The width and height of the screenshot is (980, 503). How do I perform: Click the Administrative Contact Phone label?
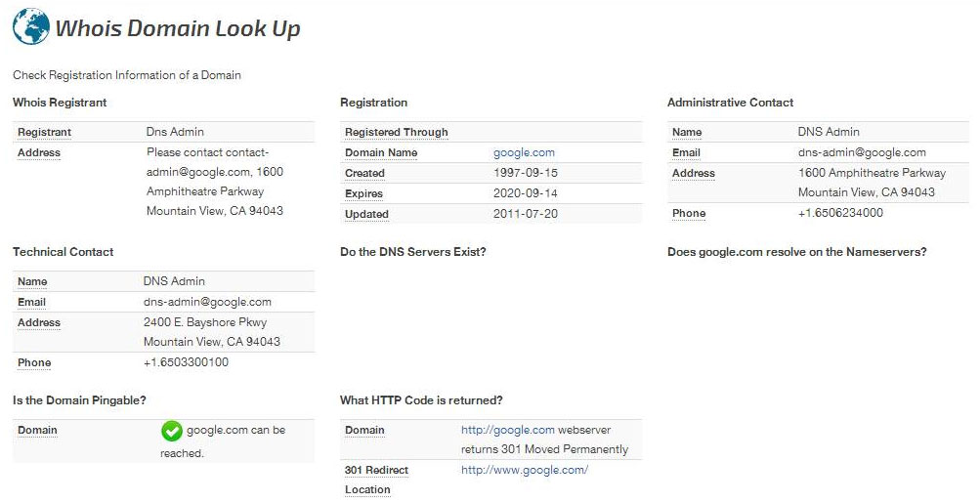click(x=689, y=213)
